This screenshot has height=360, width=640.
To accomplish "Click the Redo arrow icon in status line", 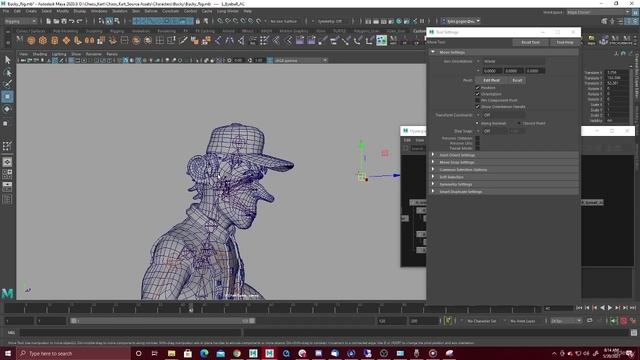I will point(80,21).
